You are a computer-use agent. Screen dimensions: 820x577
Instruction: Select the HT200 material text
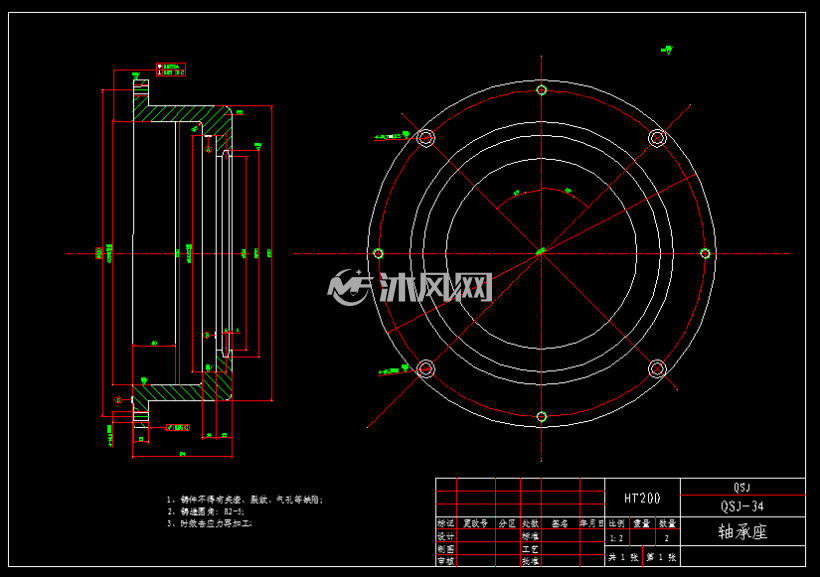[x=642, y=498]
